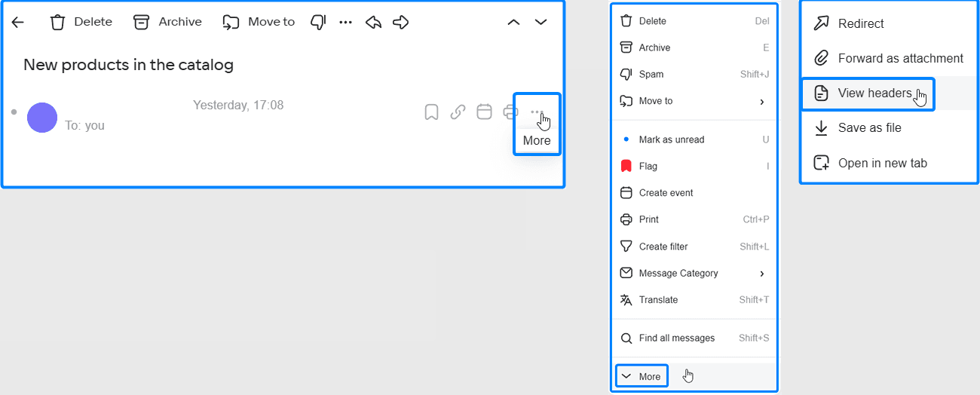Click the calendar event icon in the message header
The height and width of the screenshot is (395, 980).
(x=485, y=112)
